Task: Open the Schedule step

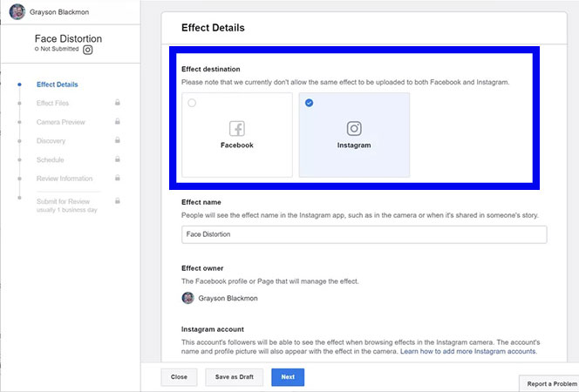Action: tap(51, 159)
